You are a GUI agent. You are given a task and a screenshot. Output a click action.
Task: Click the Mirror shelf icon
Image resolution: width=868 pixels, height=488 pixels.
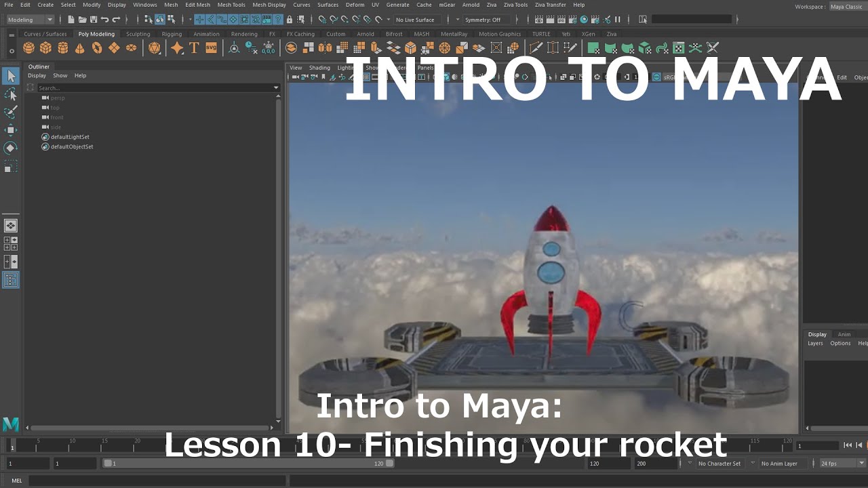[x=325, y=47]
